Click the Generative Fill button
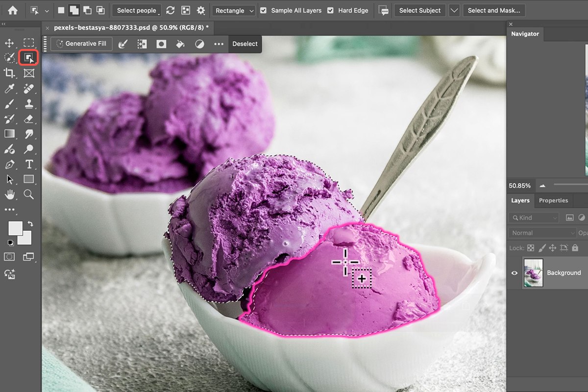 coord(81,44)
